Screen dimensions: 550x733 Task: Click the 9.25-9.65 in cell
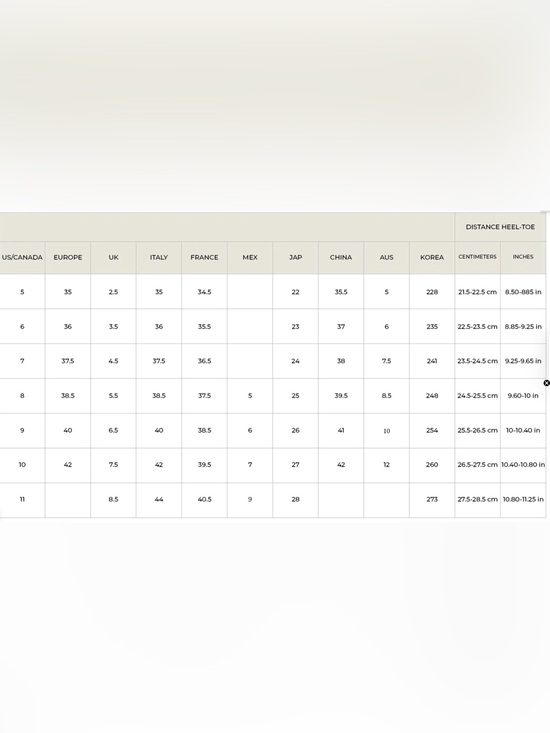tap(523, 361)
